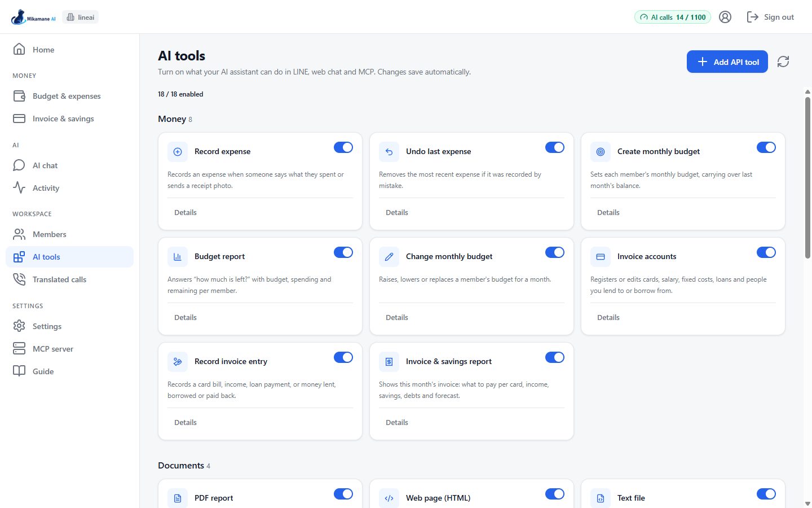
Task: Toggle the Invoice & savings report switch
Action: point(555,357)
